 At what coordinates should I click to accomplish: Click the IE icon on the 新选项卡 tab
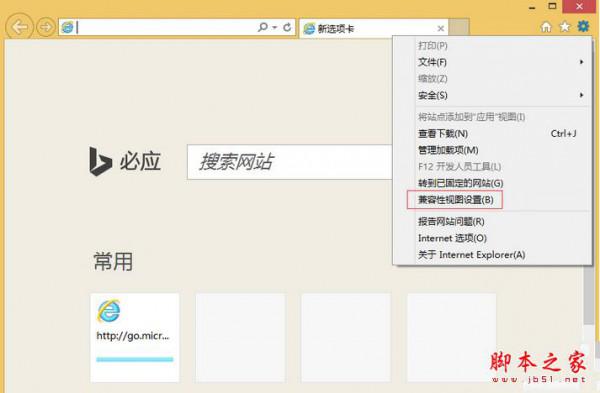[x=309, y=28]
